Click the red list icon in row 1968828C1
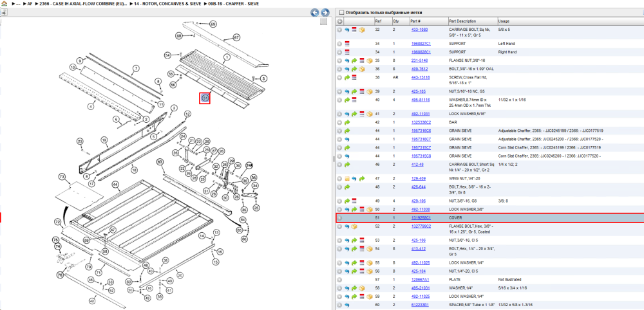This screenshot has width=644, height=310. pyautogui.click(x=347, y=52)
